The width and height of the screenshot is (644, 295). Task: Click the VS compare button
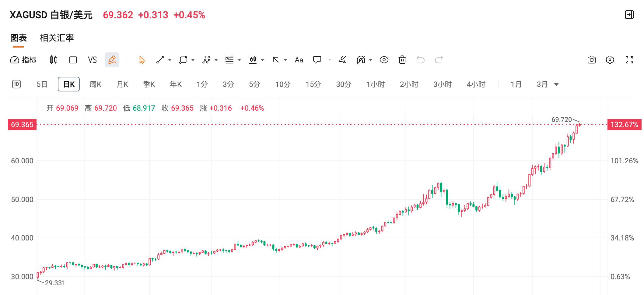(92, 60)
